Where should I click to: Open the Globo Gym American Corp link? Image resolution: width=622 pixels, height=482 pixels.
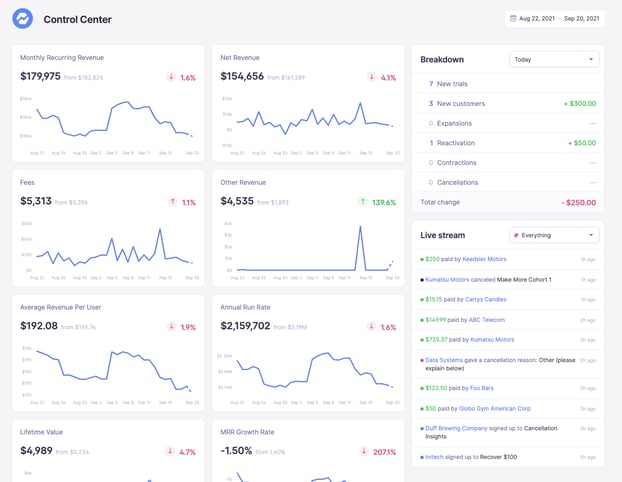(495, 408)
